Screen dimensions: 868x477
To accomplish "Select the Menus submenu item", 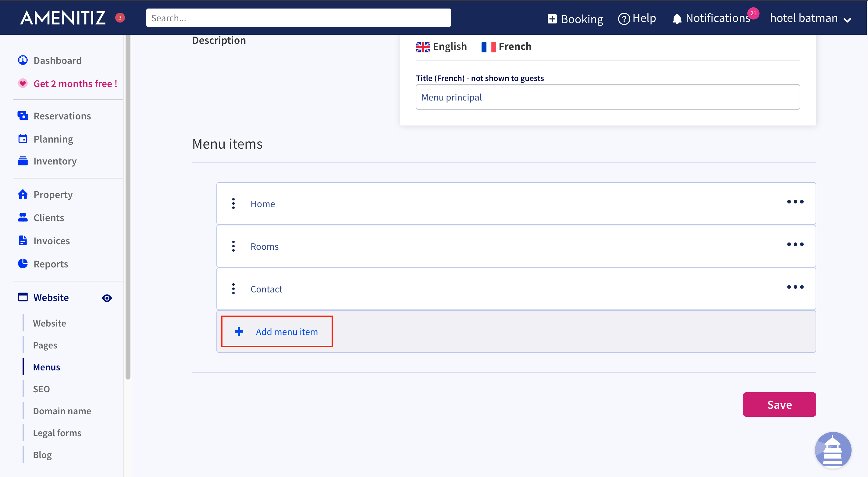I will click(x=47, y=367).
